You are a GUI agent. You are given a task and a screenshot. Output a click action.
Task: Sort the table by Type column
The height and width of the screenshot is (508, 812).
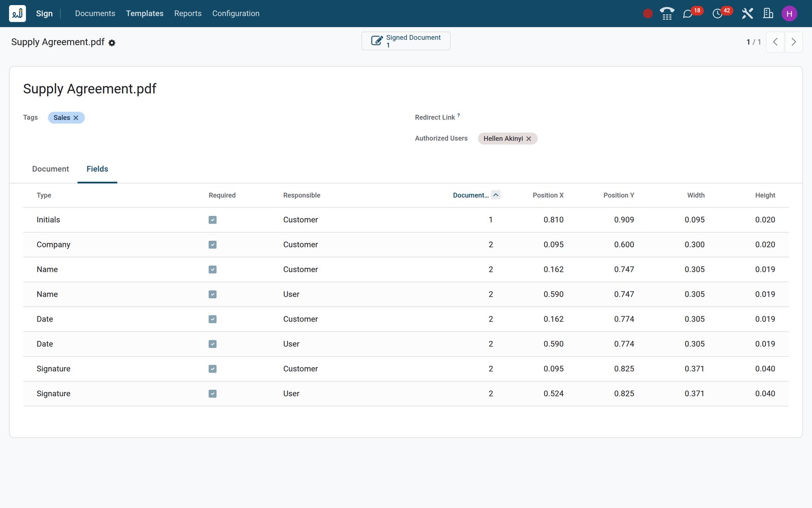pos(44,196)
